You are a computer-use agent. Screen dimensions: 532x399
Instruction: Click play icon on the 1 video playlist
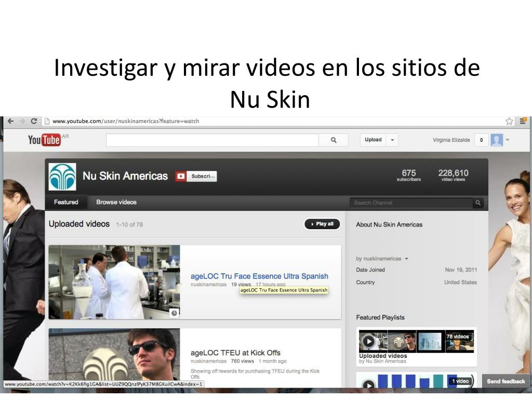tap(369, 385)
